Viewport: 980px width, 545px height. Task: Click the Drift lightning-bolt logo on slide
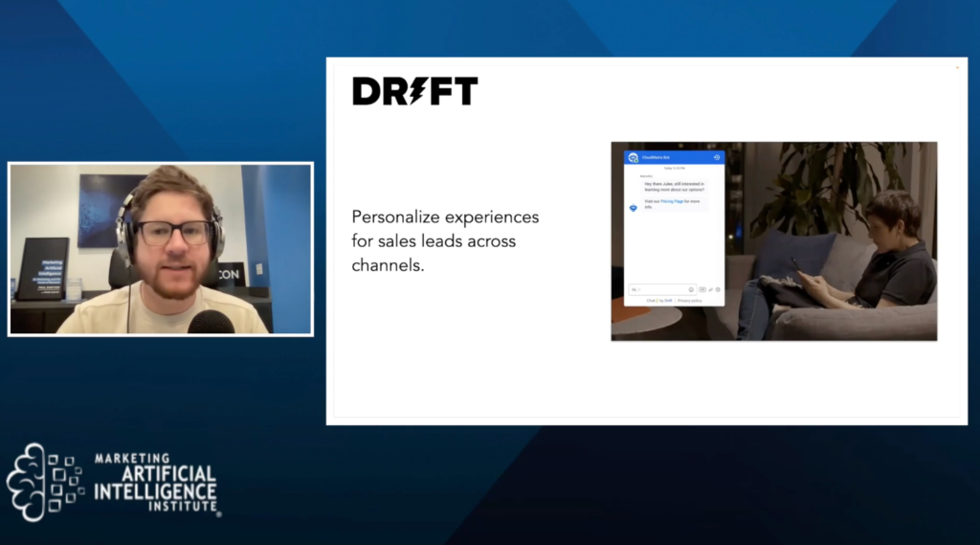(414, 91)
